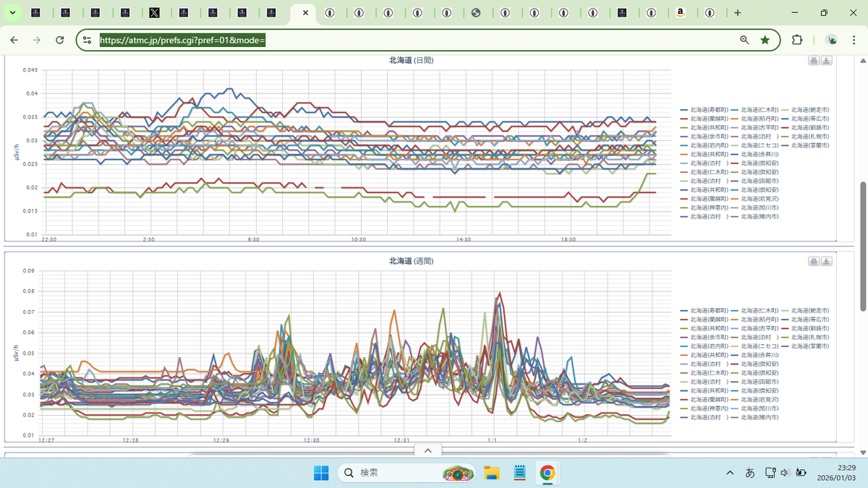Viewport: 868px width, 488px height.
Task: Toggle 岩内町 series in daily chart legend
Action: tap(704, 145)
